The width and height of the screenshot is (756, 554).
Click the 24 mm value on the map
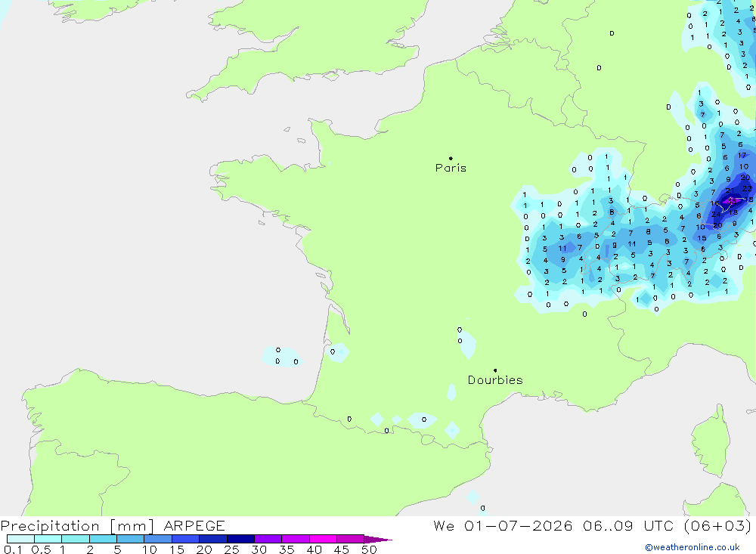coord(717,214)
